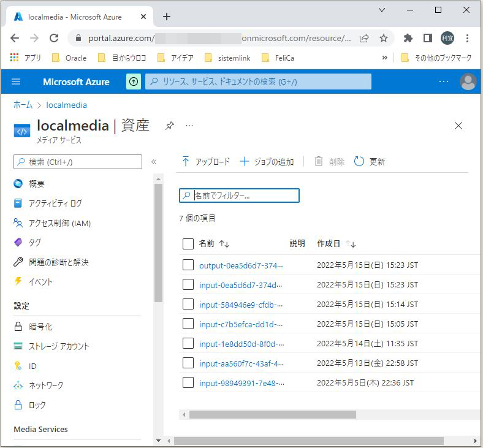Open asset input-c7b5efca-dd1d link
Screen dimensions: 483x448
click(x=240, y=325)
